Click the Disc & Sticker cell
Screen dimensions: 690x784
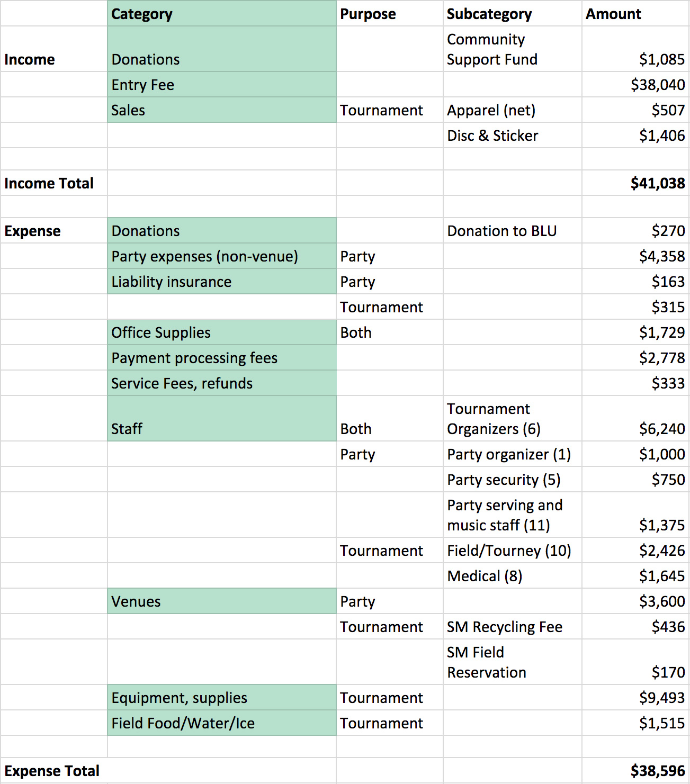click(512, 136)
